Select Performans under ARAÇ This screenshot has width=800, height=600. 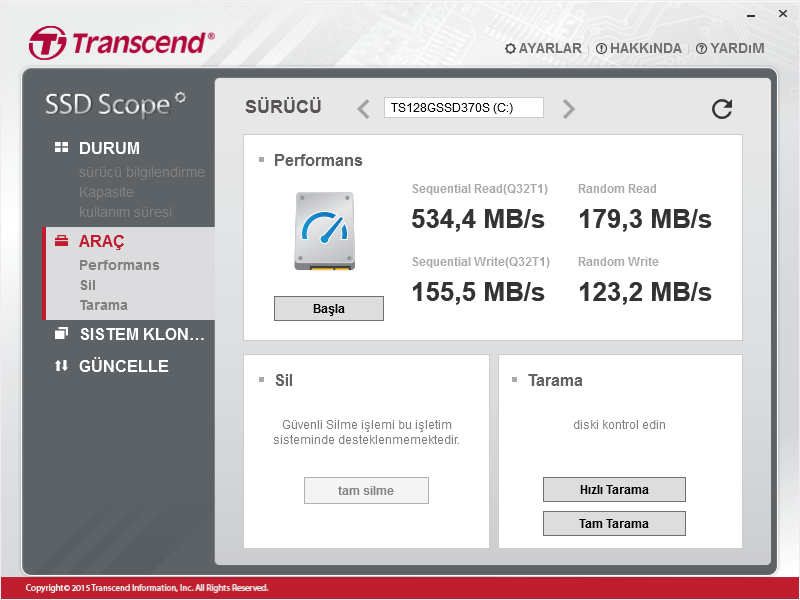119,265
